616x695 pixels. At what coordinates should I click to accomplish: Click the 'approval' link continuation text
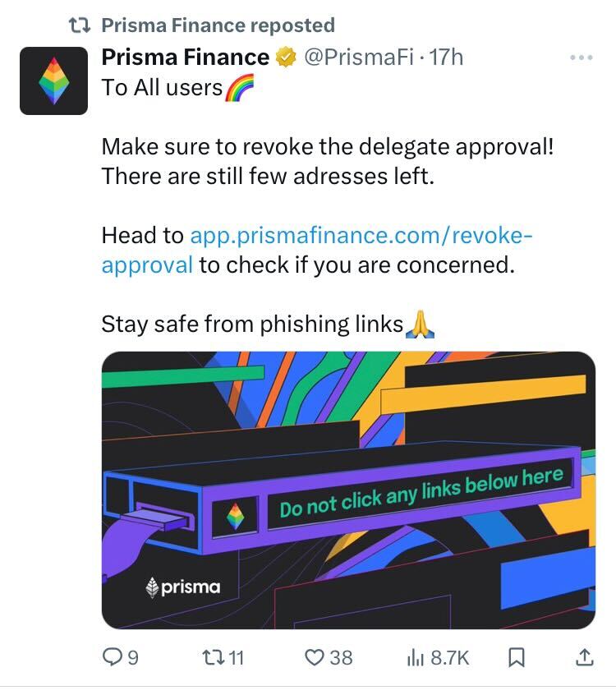click(147, 265)
